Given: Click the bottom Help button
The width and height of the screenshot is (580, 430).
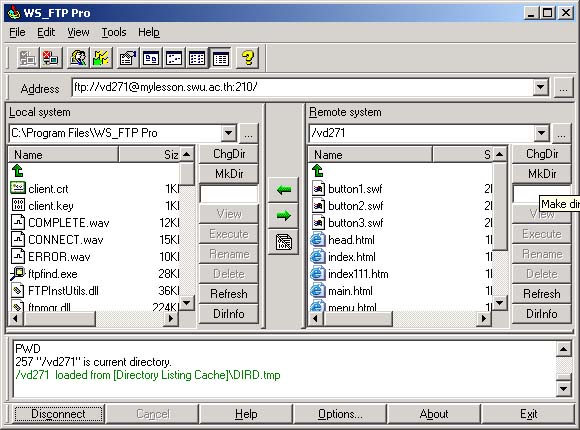Looking at the screenshot, I should tap(246, 414).
